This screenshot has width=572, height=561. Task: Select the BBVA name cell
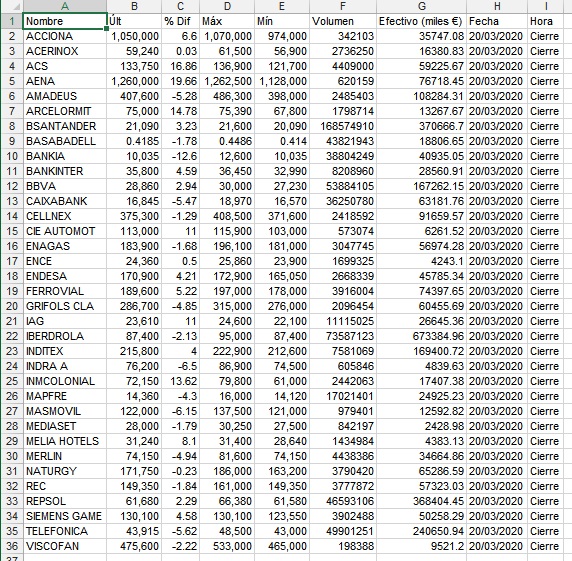[x=65, y=186]
